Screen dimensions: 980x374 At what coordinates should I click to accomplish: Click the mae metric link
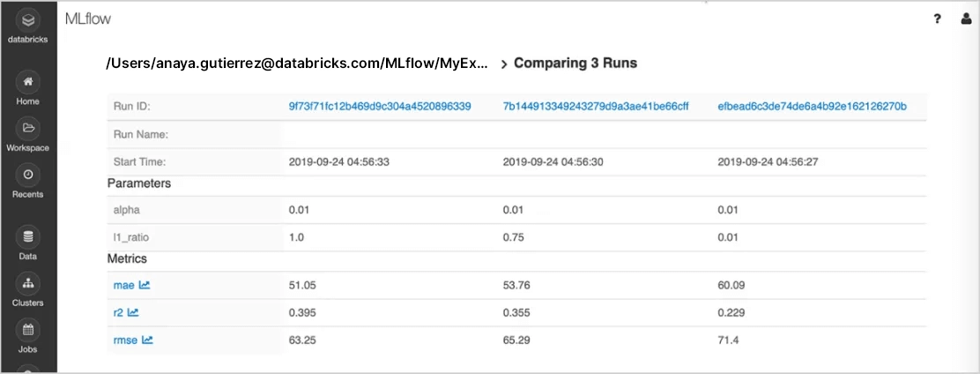coord(122,285)
